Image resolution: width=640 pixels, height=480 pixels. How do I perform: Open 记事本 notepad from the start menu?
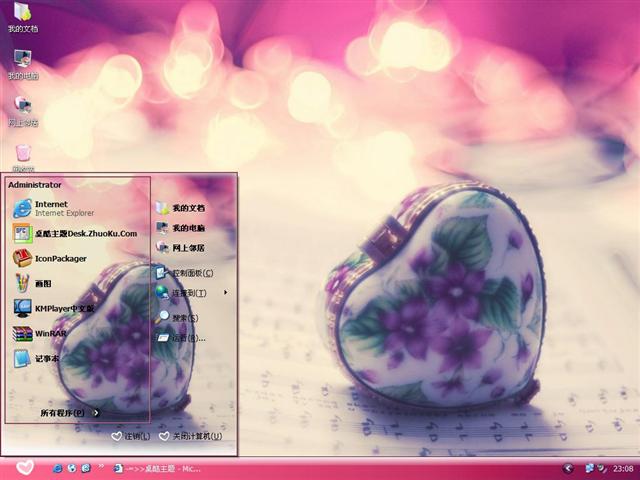tap(36, 358)
